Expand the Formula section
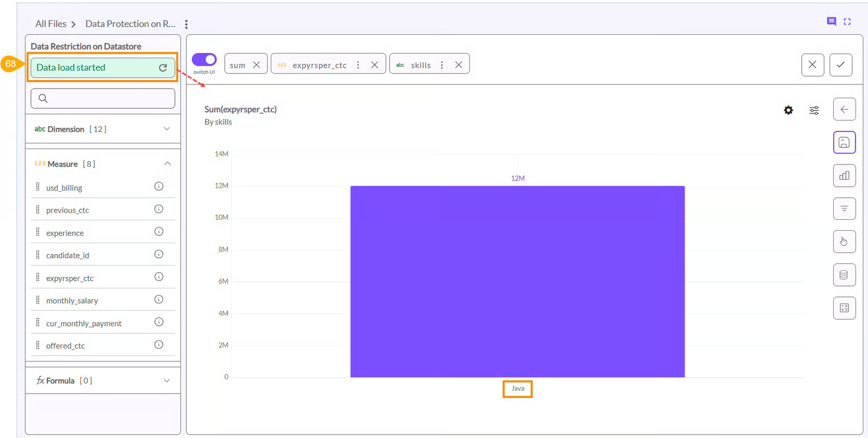Image resolution: width=868 pixels, height=438 pixels. [x=167, y=380]
